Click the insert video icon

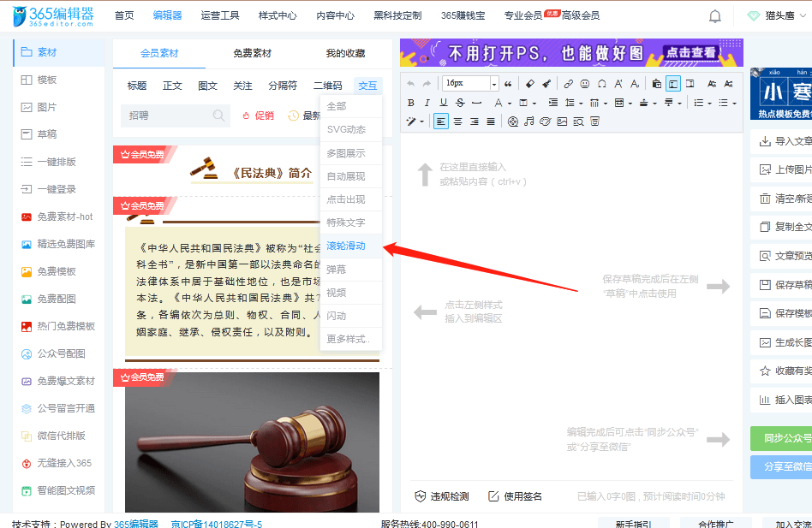tap(511, 121)
